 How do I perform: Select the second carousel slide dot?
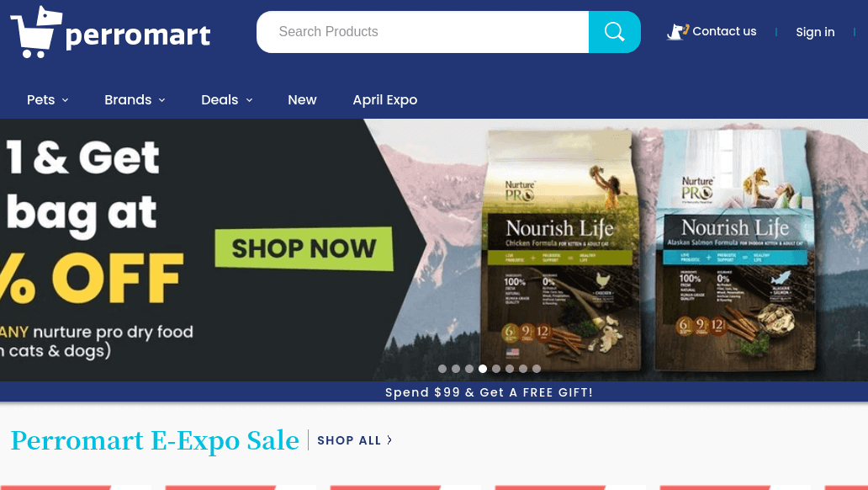point(456,369)
